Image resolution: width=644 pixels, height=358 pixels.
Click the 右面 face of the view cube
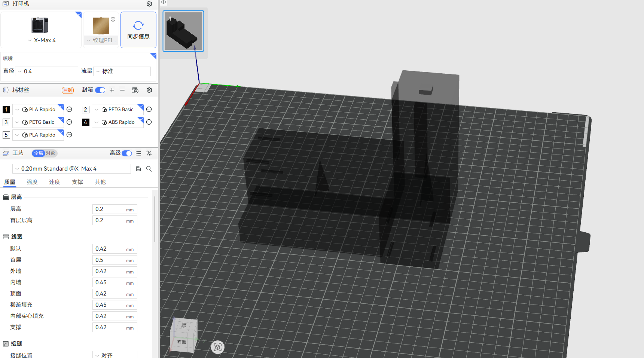click(182, 342)
